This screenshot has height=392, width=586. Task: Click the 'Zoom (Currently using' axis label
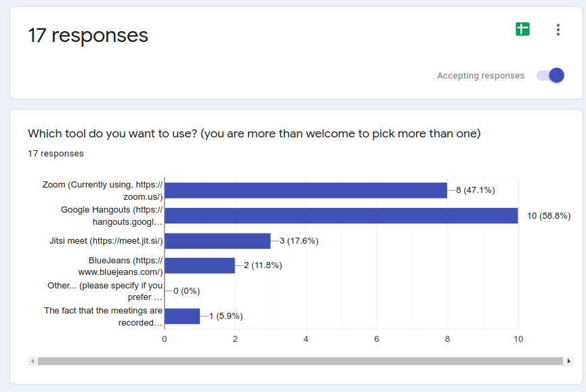[x=102, y=190]
